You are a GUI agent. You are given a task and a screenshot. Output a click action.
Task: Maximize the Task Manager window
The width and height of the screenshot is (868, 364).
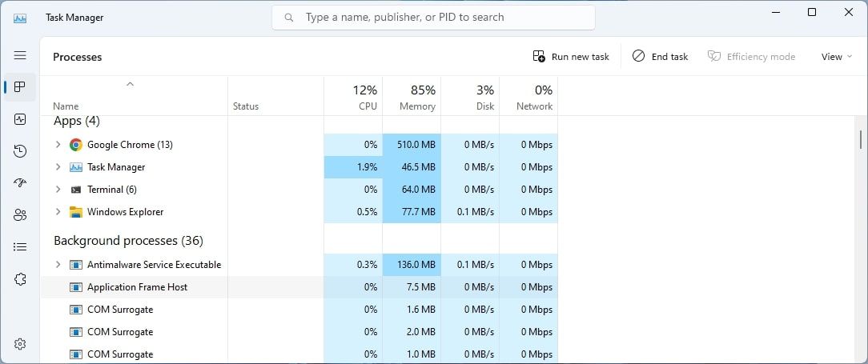point(811,12)
